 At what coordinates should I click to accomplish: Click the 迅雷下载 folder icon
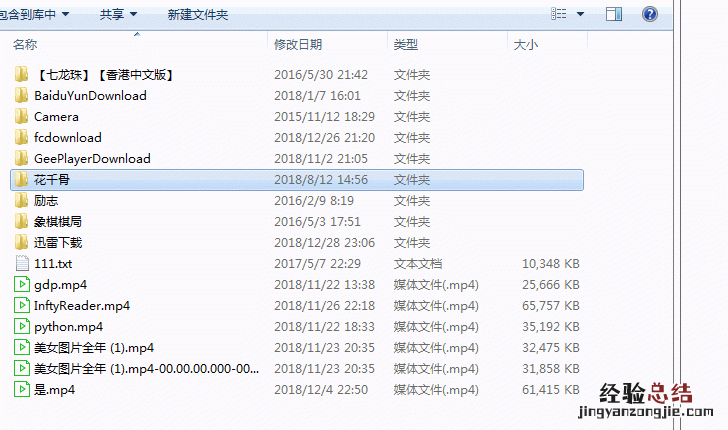point(21,242)
